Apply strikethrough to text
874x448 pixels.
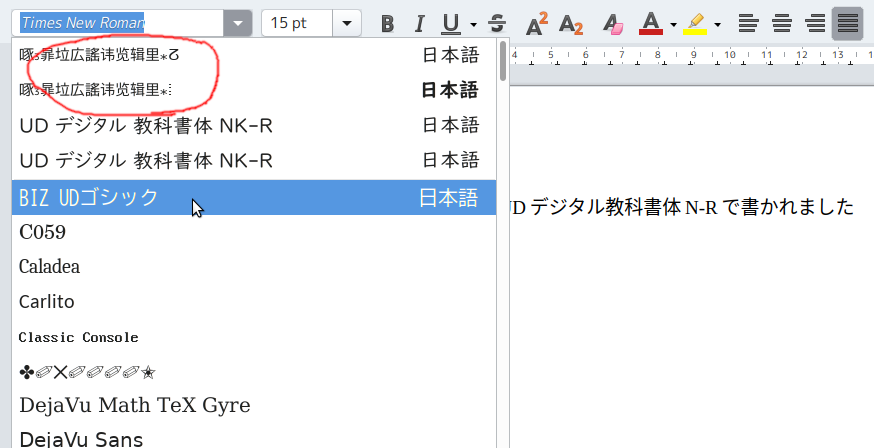[497, 23]
